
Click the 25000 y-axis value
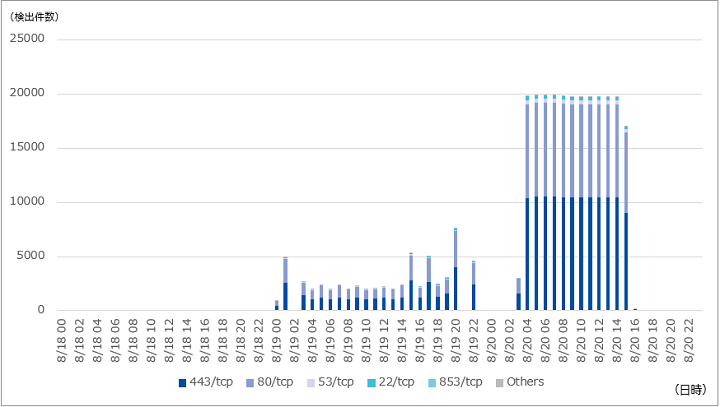[x=28, y=39]
